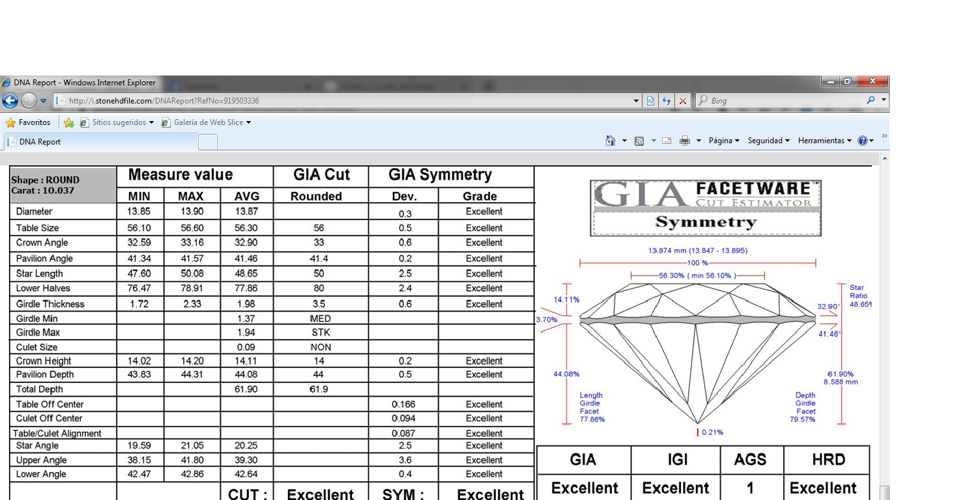
Task: Expand the Home button dropdown arrow
Action: pyautogui.click(x=624, y=141)
